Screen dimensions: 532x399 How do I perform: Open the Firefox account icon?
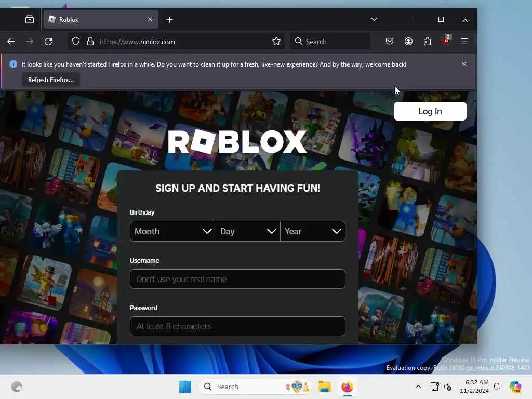click(x=408, y=42)
